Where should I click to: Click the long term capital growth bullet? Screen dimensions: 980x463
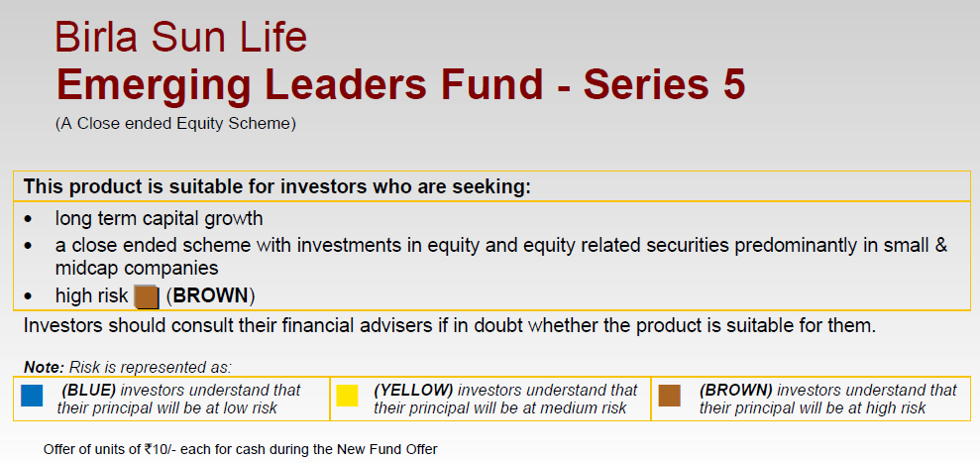pyautogui.click(x=159, y=219)
